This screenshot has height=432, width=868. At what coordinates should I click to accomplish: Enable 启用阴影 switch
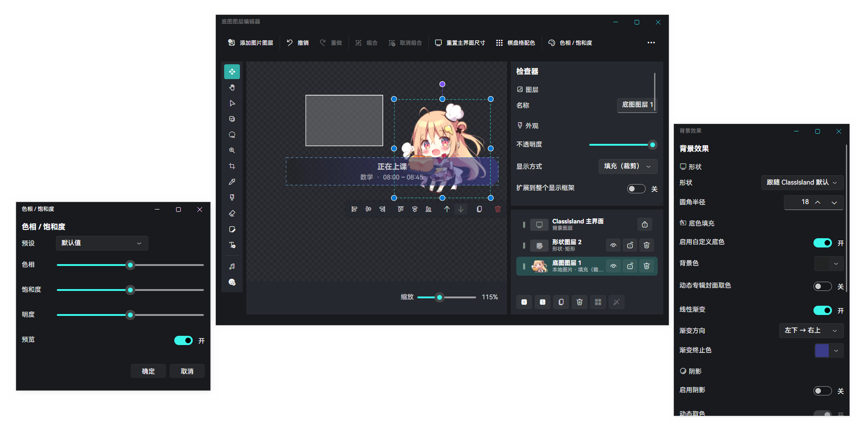(823, 391)
